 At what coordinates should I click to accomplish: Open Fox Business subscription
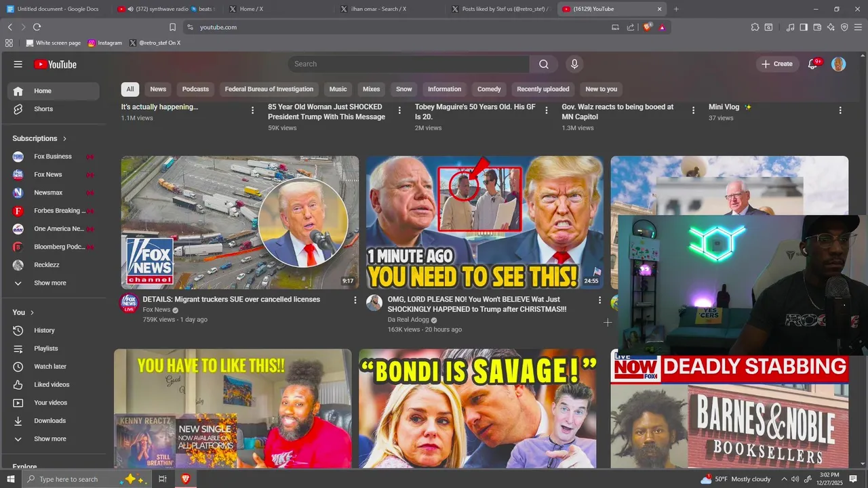tap(53, 157)
